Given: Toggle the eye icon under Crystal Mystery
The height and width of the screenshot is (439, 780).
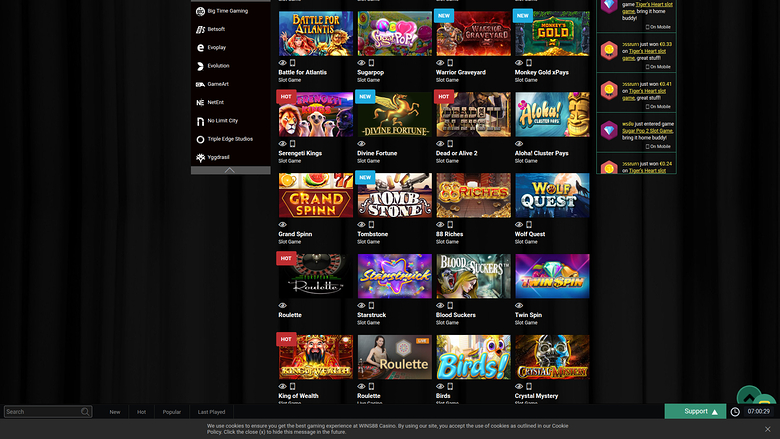Looking at the screenshot, I should click(519, 386).
